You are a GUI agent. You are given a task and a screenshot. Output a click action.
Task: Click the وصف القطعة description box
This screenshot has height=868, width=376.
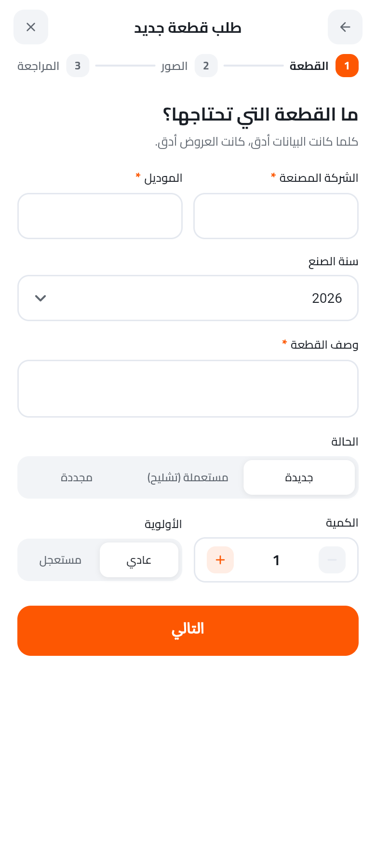[x=188, y=389]
